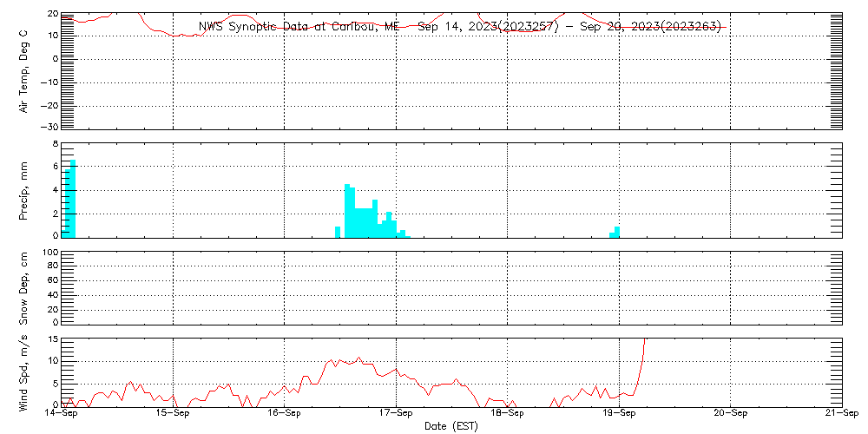The height and width of the screenshot is (434, 868).
Task: Click the "Air Temp, Deg C" axis label
Action: click(x=24, y=69)
